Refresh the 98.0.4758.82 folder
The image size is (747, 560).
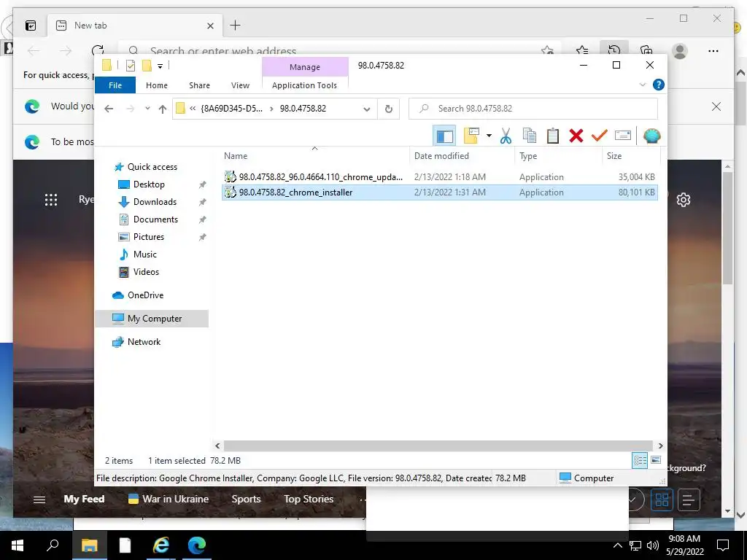(x=388, y=109)
